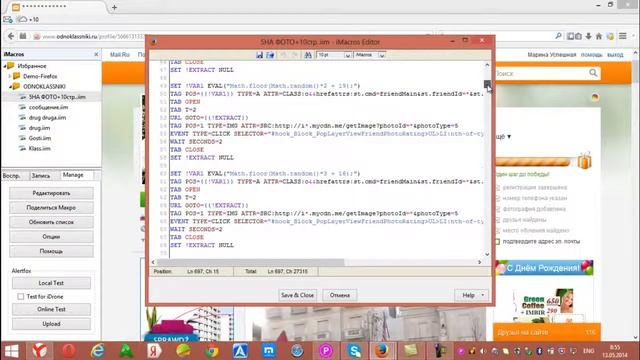Image resolution: width=640 pixels, height=360 pixels.
Task: Click the выход logout link
Action: click(x=615, y=55)
